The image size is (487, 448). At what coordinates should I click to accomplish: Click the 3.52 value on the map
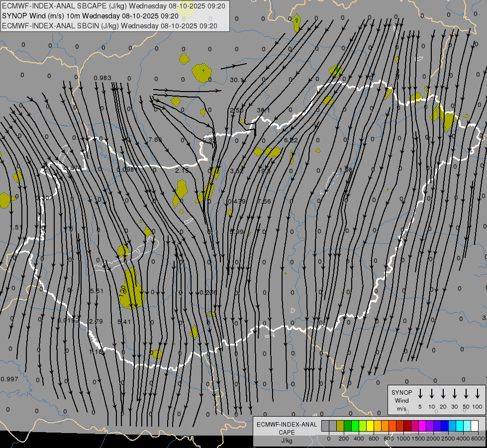coord(237,171)
